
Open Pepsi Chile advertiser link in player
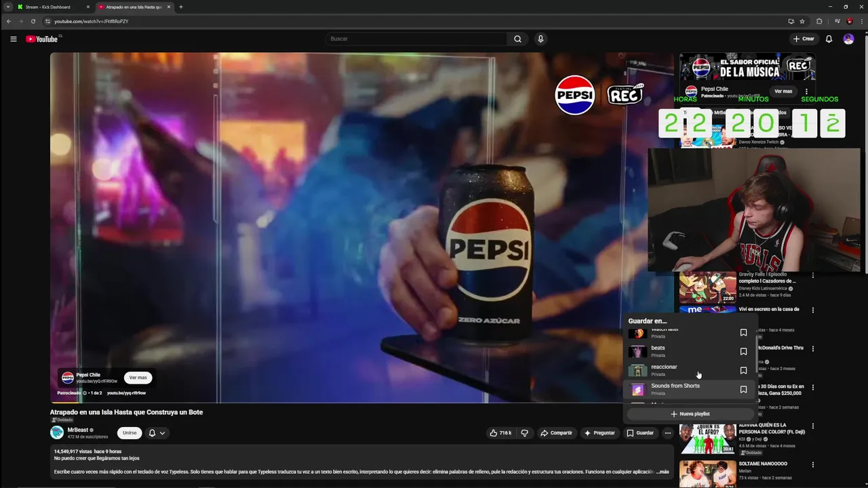click(88, 375)
